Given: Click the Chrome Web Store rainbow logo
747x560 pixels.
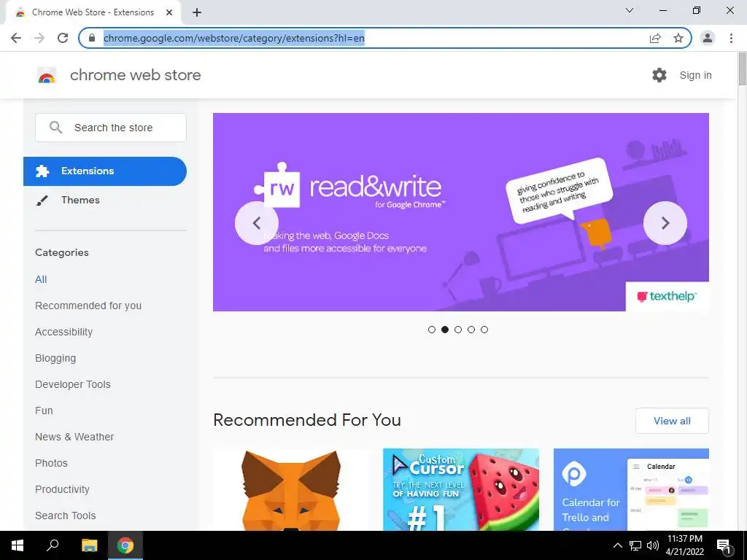Looking at the screenshot, I should [47, 75].
